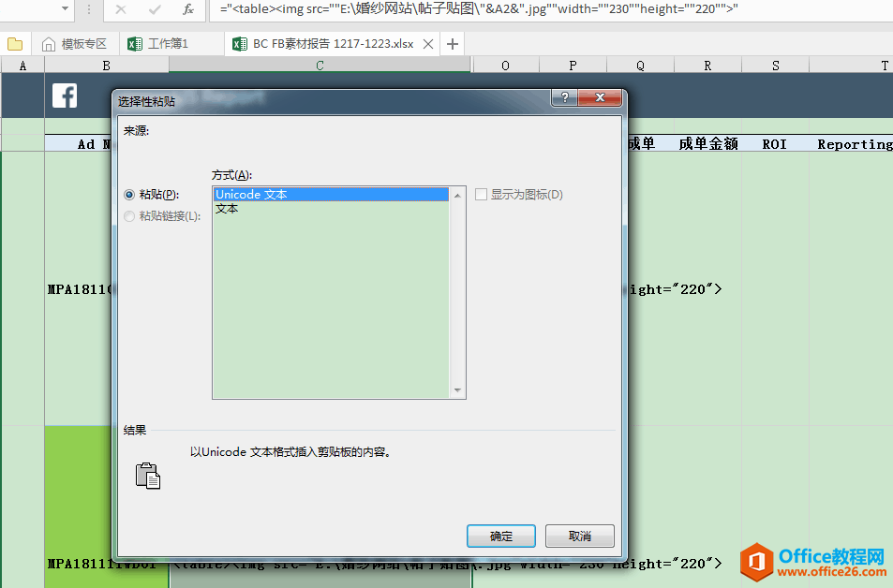Close the 选择性粘贴 dialog with X

pyautogui.click(x=600, y=97)
